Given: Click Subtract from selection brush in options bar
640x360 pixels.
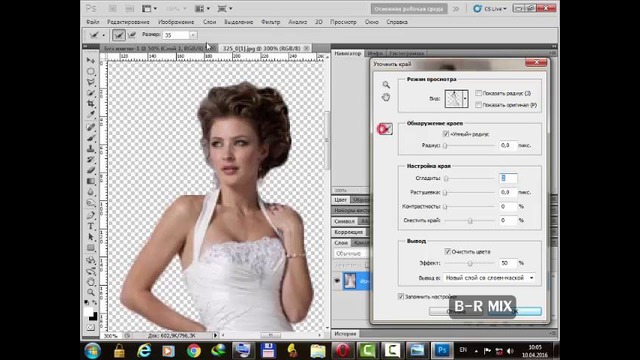Looking at the screenshot, I should click(x=132, y=36).
